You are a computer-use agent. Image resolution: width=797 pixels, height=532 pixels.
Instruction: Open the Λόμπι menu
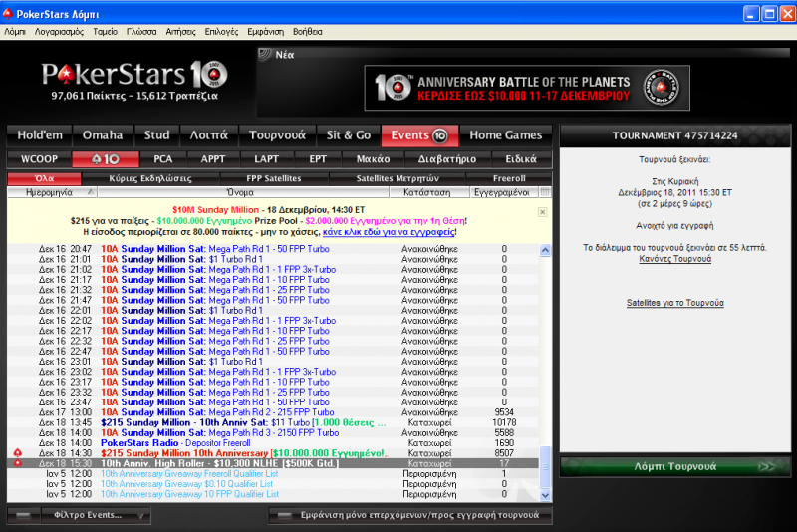click(x=15, y=32)
